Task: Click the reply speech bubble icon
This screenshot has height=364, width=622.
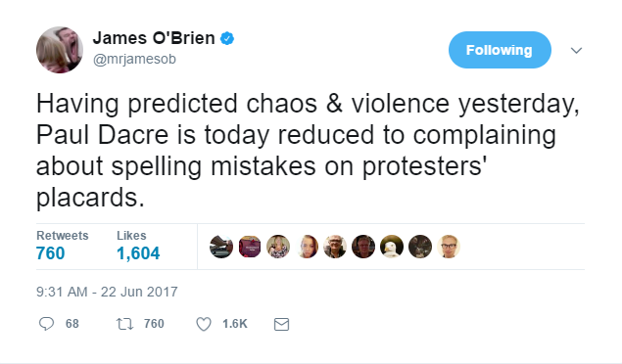Action: pos(46,324)
